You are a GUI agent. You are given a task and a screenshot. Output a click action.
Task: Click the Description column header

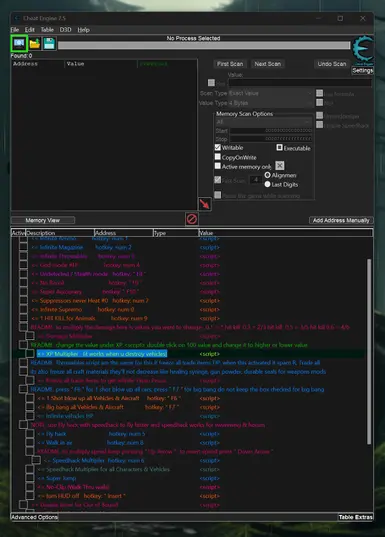60,233
